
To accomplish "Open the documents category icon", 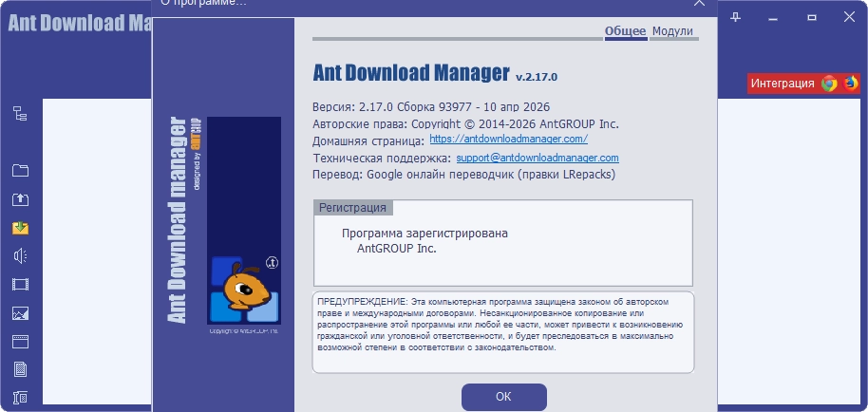I will coord(21,369).
